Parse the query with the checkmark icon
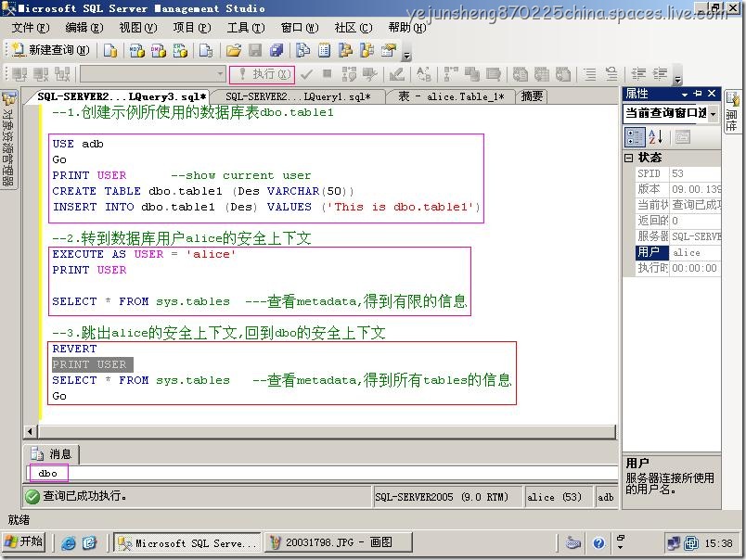746x560 pixels. pos(307,74)
